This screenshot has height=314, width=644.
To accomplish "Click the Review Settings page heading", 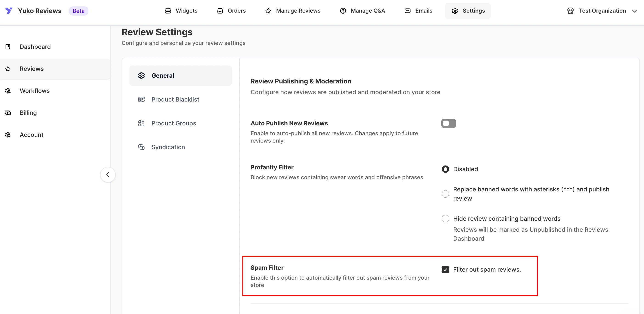I will tap(157, 32).
